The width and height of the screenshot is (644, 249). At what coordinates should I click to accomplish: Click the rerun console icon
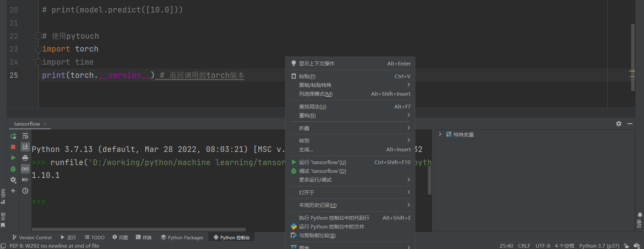[13, 136]
